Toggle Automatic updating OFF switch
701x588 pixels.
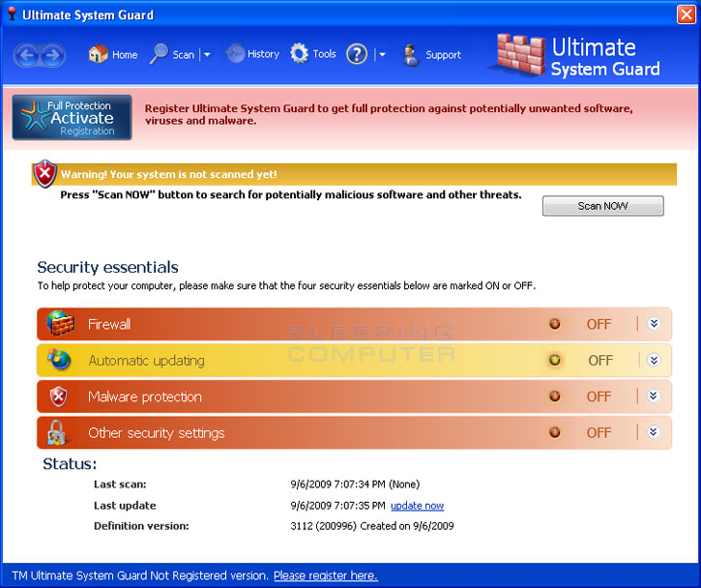tap(555, 360)
